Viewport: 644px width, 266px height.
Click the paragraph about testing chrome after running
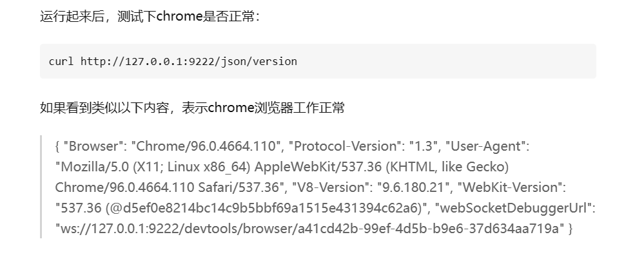(x=150, y=16)
